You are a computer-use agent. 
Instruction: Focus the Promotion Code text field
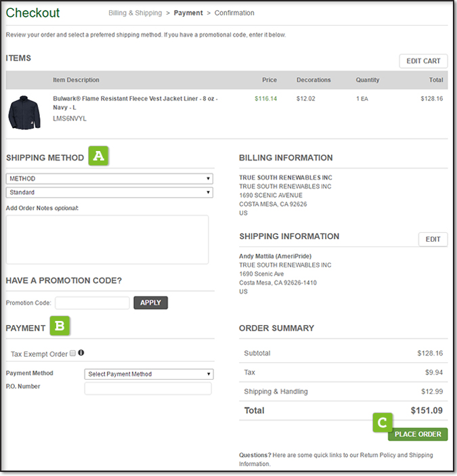[92, 303]
